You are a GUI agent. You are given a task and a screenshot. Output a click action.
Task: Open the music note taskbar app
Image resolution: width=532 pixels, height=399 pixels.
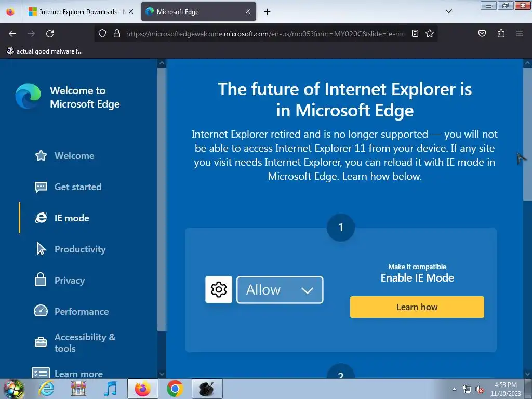(110, 389)
